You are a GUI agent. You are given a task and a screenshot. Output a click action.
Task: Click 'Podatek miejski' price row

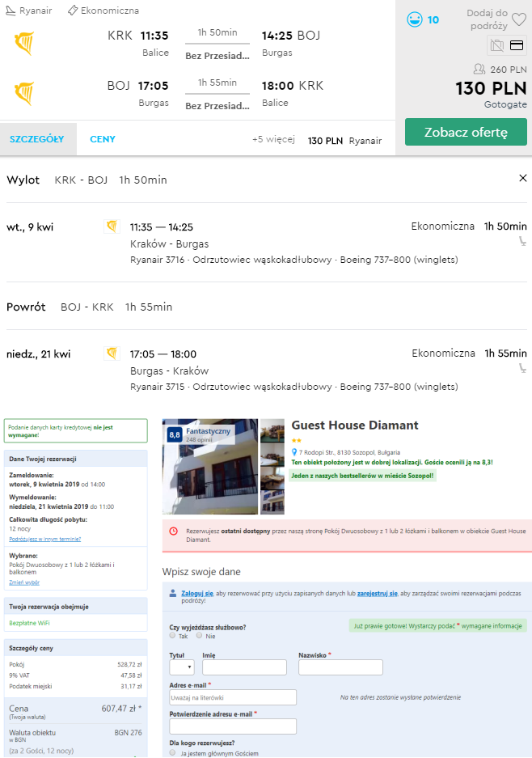tap(75, 687)
